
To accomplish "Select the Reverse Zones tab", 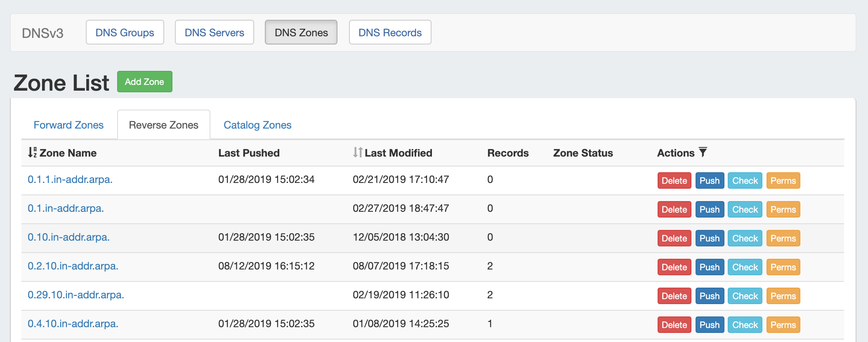I will [163, 125].
